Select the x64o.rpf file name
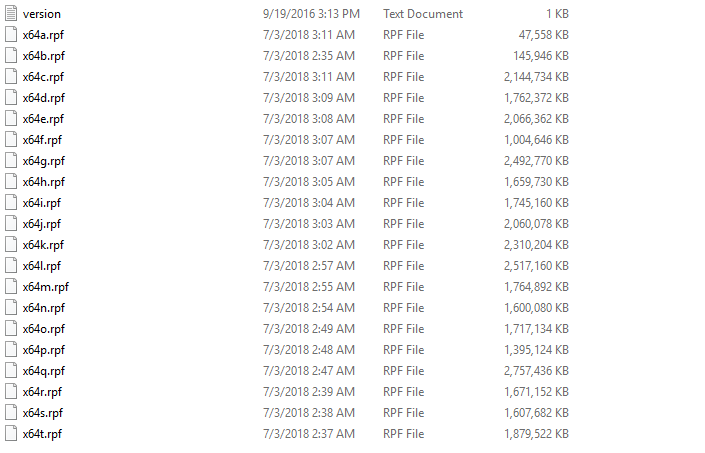Viewport: 705px width, 453px height. coord(44,329)
